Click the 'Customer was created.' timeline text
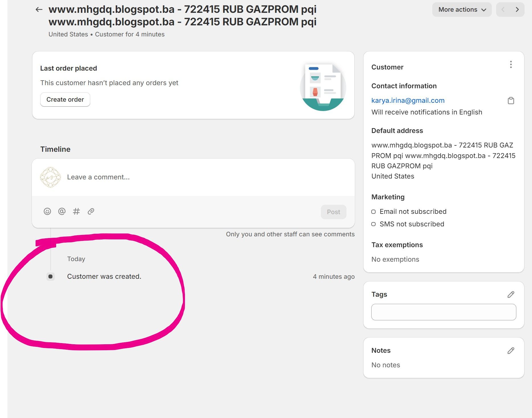Image resolution: width=532 pixels, height=418 pixels. [104, 276]
